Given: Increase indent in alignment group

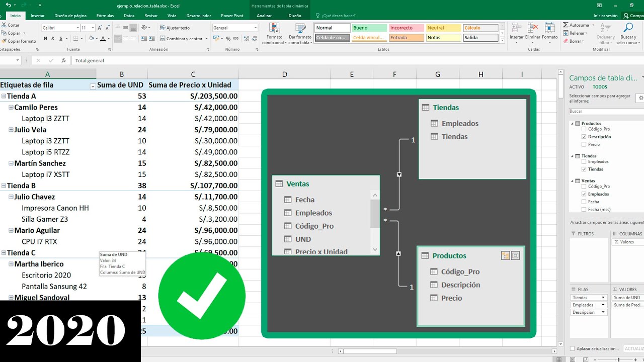Looking at the screenshot, I should click(153, 39).
